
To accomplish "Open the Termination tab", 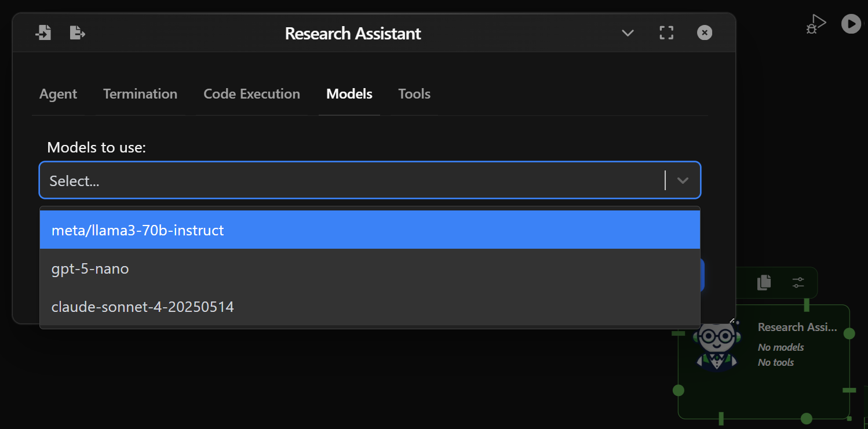I will [x=140, y=93].
